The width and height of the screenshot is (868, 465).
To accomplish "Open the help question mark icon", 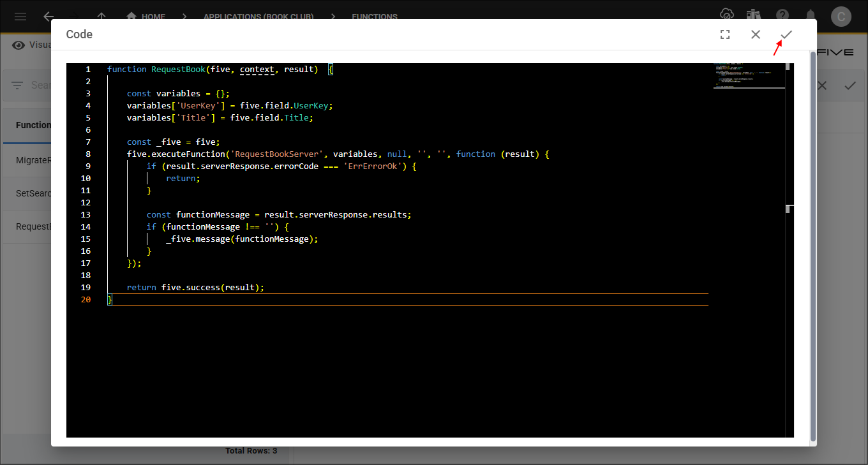I will 782,15.
